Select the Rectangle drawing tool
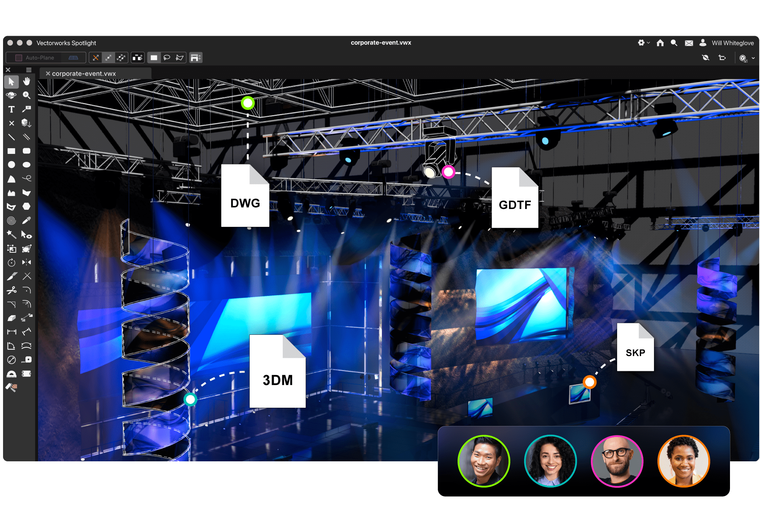The image size is (760, 532). [11, 150]
